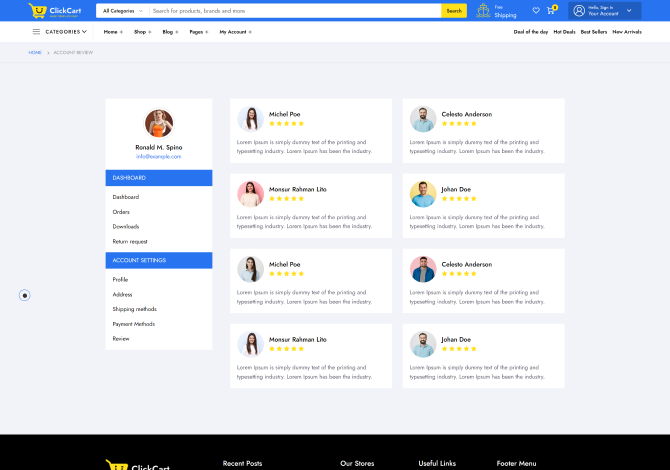This screenshot has height=470, width=670.
Task: Click the Free Shipping box icon
Action: click(x=484, y=11)
